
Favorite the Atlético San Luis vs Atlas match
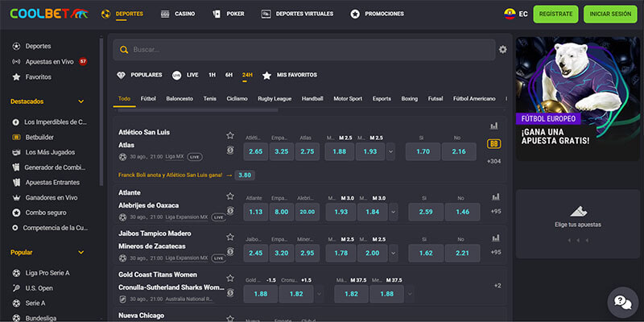230,134
